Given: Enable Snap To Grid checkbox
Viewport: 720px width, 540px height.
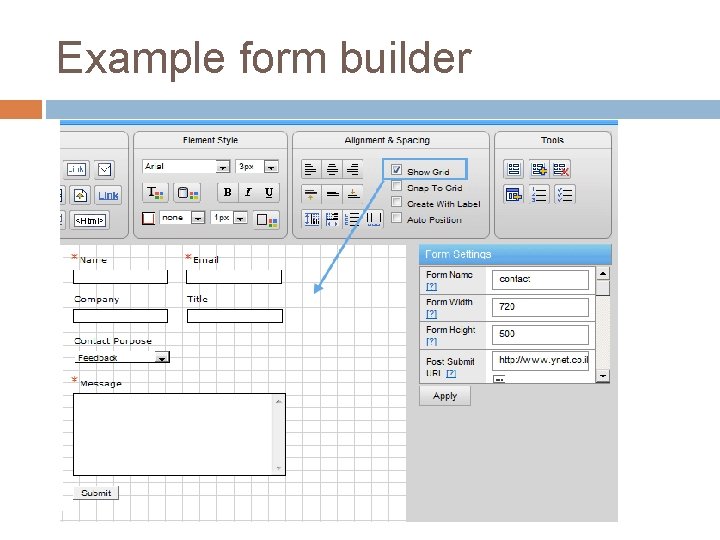Looking at the screenshot, I should click(x=396, y=186).
